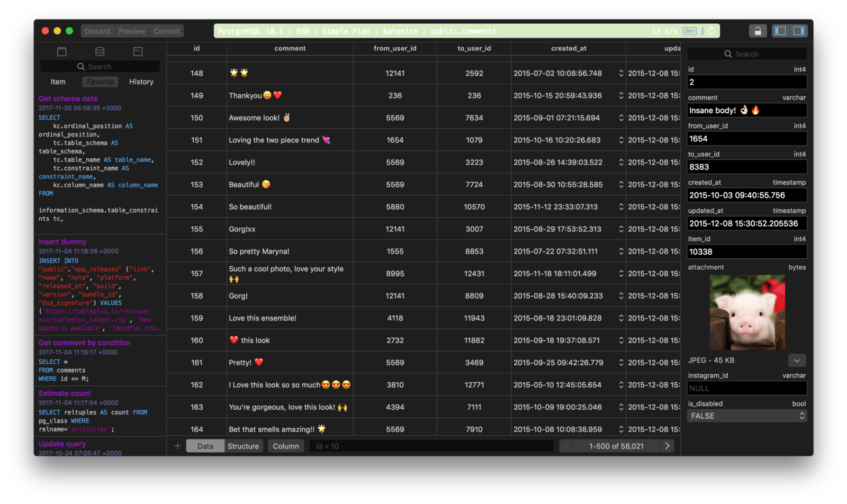Click created_at stepper for row 154

tap(621, 206)
